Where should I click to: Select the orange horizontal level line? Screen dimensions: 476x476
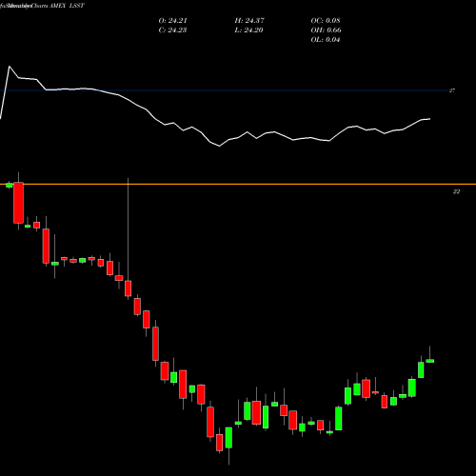[238, 184]
